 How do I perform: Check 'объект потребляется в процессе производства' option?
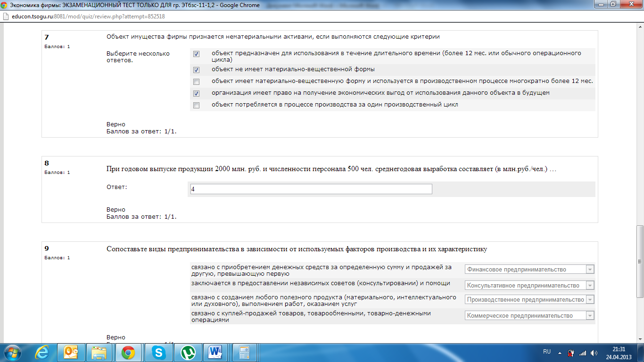[196, 105]
